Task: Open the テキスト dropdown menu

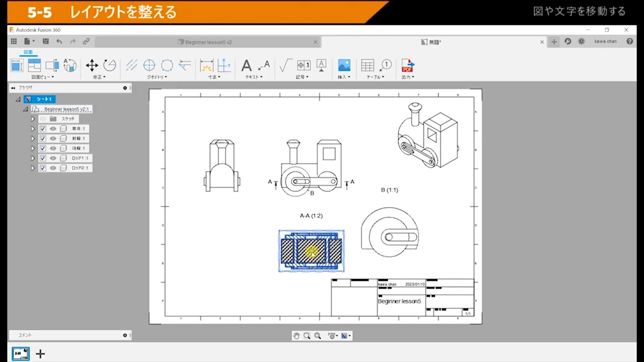Action: pos(254,77)
